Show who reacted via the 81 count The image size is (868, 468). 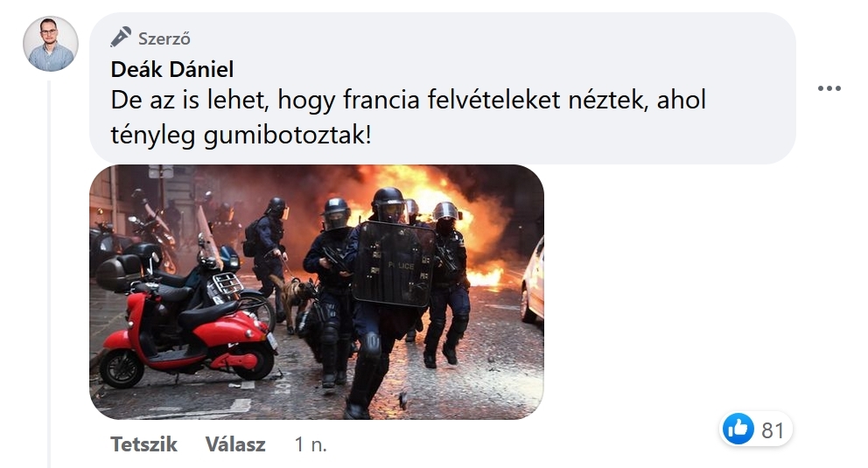(773, 430)
